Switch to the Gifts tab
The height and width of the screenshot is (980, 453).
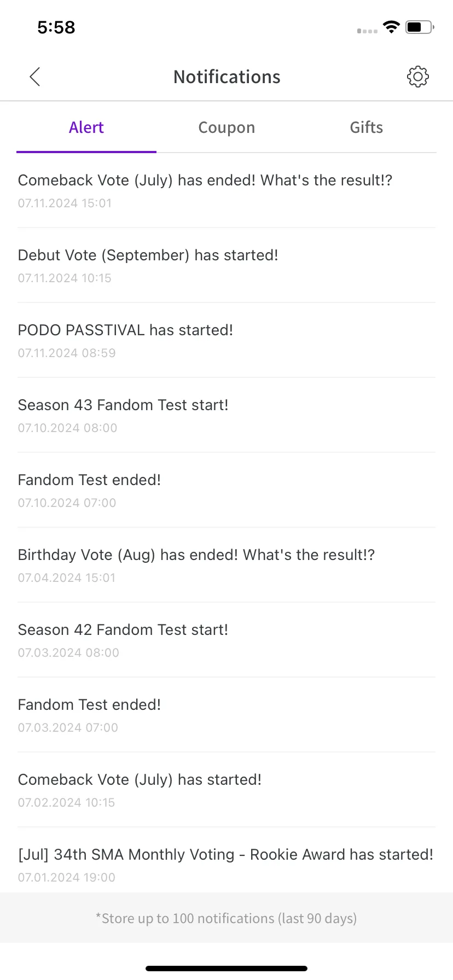click(366, 127)
